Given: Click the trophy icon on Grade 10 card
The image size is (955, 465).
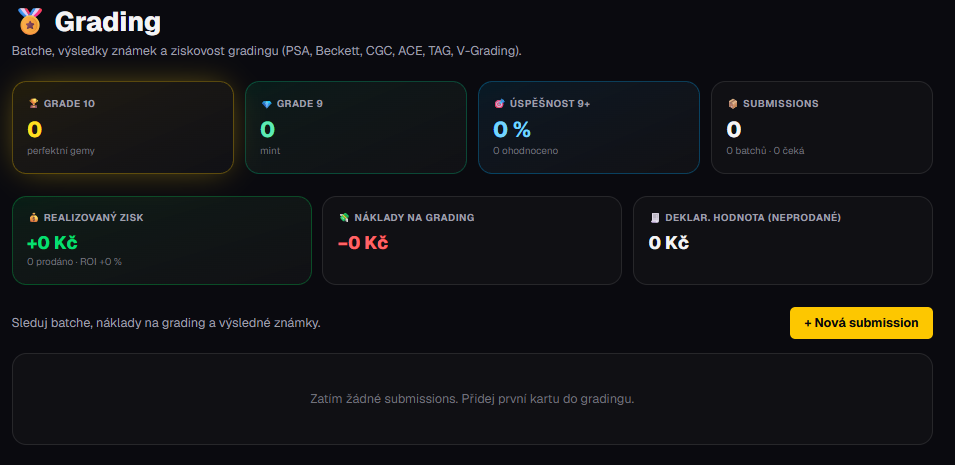Looking at the screenshot, I should click(x=33, y=104).
